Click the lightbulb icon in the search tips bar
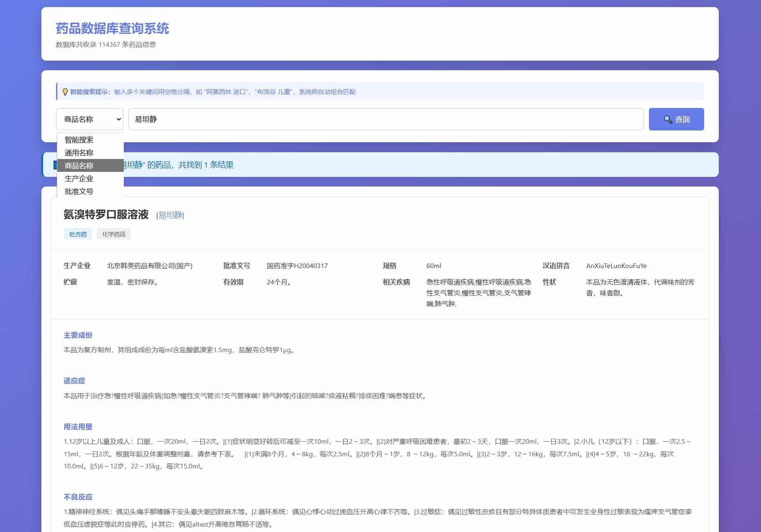Image resolution: width=761 pixels, height=532 pixels. 66,91
